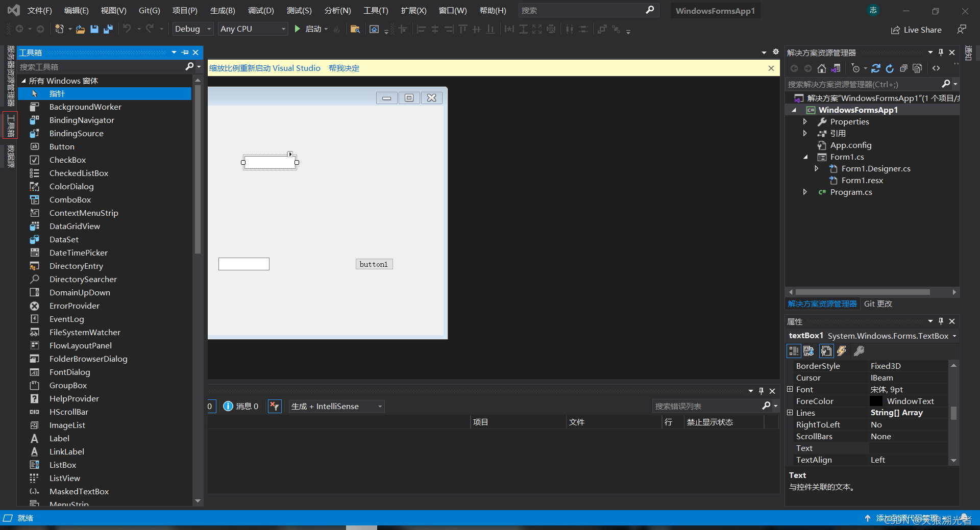This screenshot has width=980, height=530.
Task: Toggle auto-hide pin on Solution Explorer
Action: point(941,53)
